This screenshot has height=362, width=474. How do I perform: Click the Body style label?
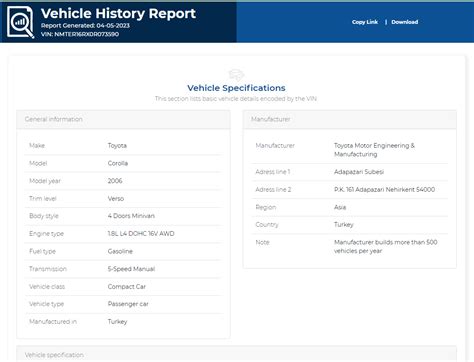pyautogui.click(x=44, y=216)
